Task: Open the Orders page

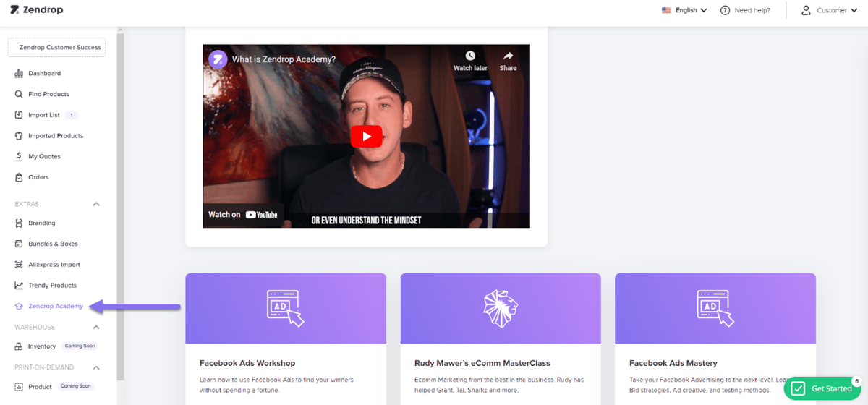Action: pyautogui.click(x=38, y=177)
